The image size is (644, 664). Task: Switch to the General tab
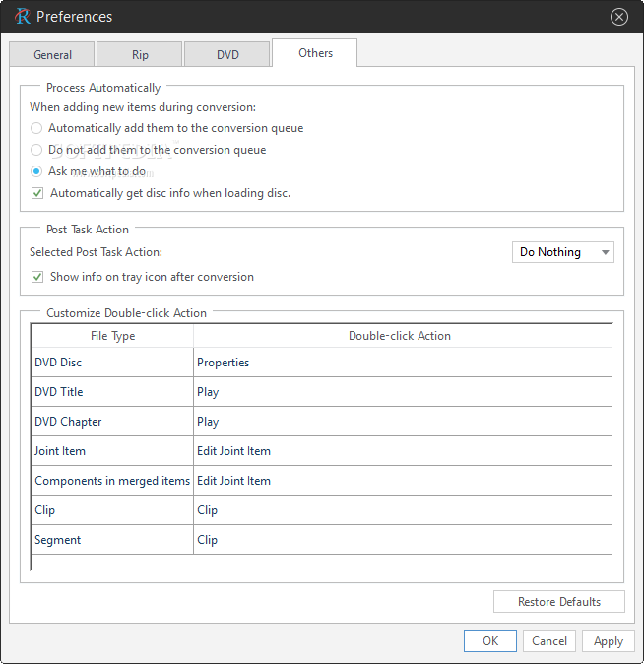point(52,54)
